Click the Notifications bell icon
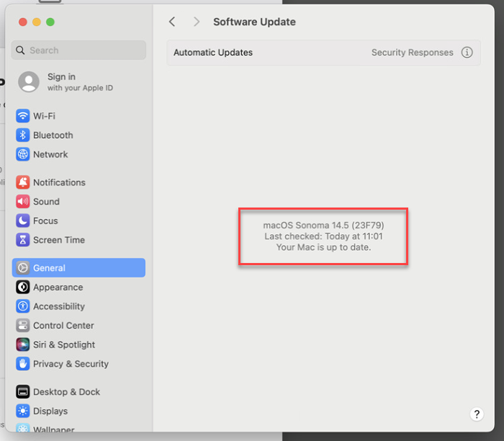Viewport: 504px width, 441px height. pyautogui.click(x=23, y=182)
